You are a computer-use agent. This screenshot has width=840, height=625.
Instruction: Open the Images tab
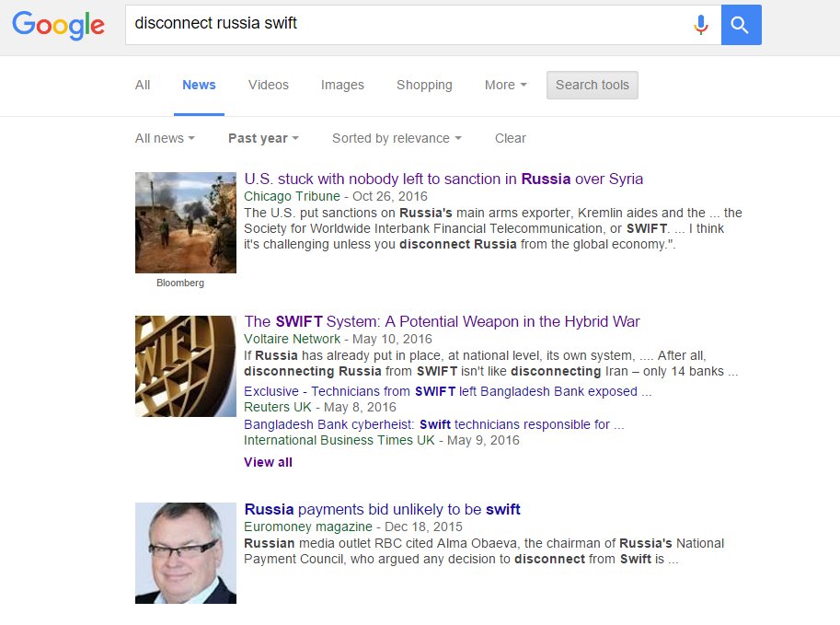pos(342,86)
